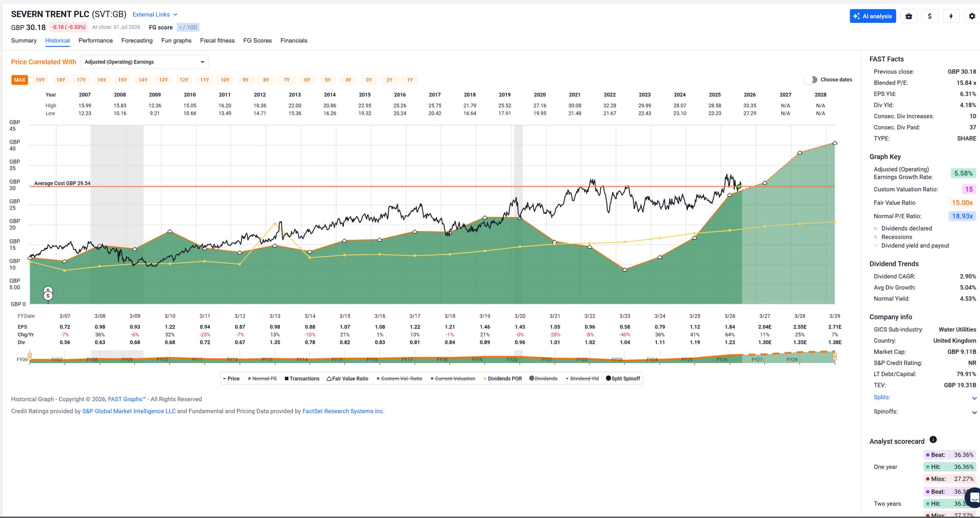Click the green Earnings Growth Rate swatch

click(963, 173)
